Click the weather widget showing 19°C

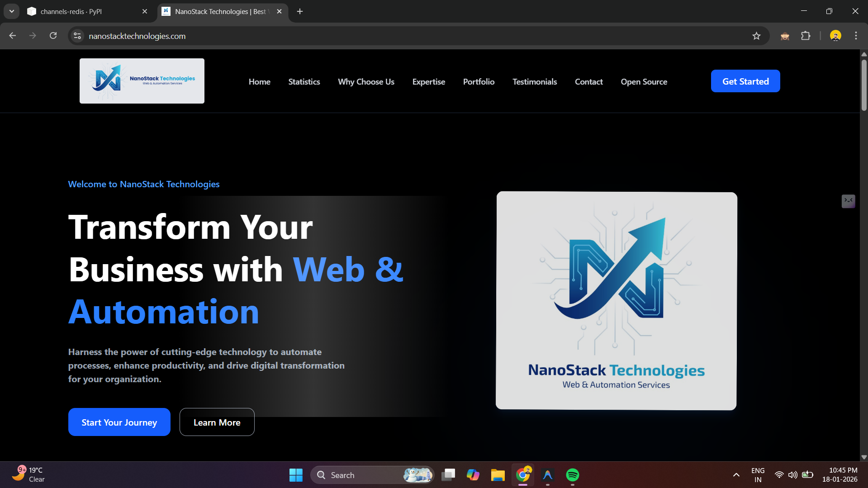(x=30, y=474)
